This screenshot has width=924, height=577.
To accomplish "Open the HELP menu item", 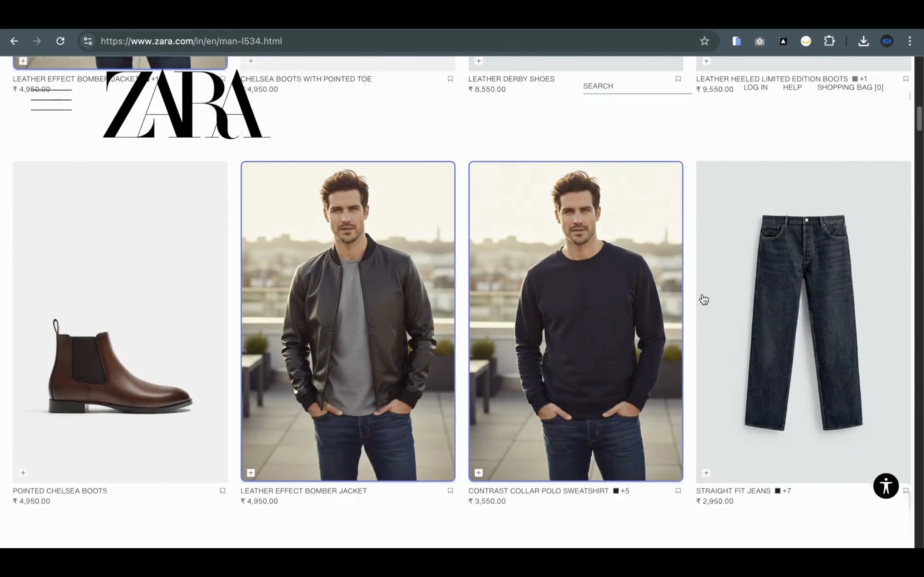I will pyautogui.click(x=793, y=88).
